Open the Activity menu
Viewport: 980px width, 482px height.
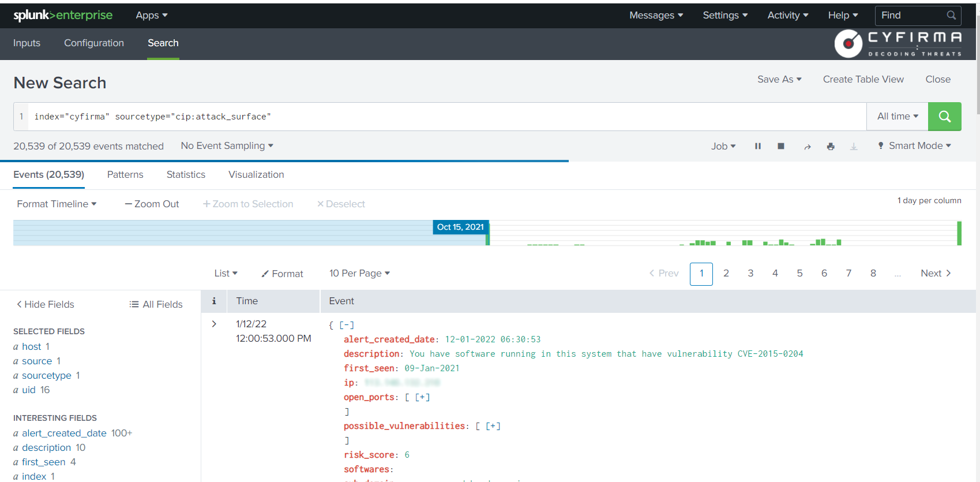pos(788,16)
